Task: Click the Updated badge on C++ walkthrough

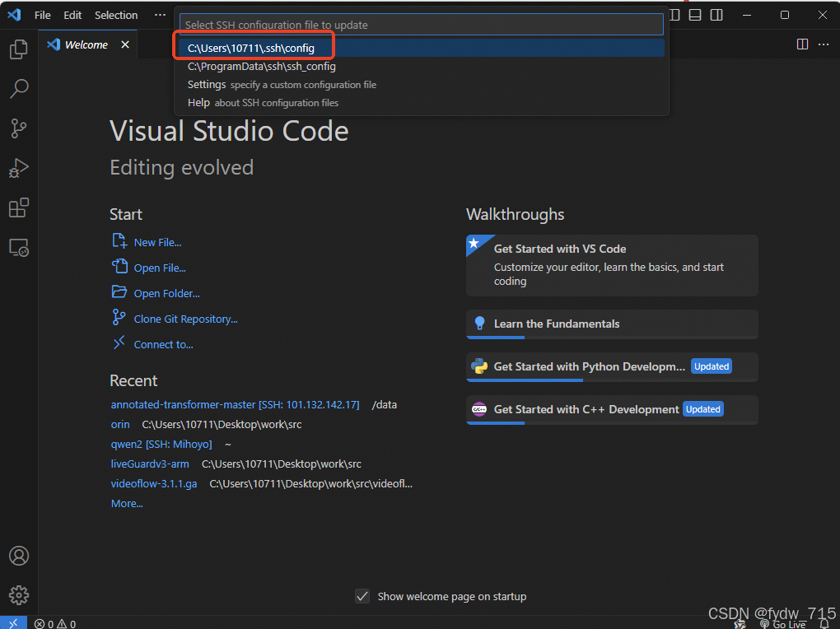Action: (x=702, y=409)
